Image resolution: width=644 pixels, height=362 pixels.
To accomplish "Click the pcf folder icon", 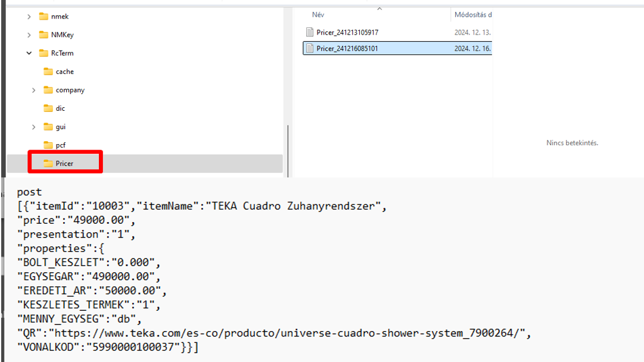I will click(48, 146).
